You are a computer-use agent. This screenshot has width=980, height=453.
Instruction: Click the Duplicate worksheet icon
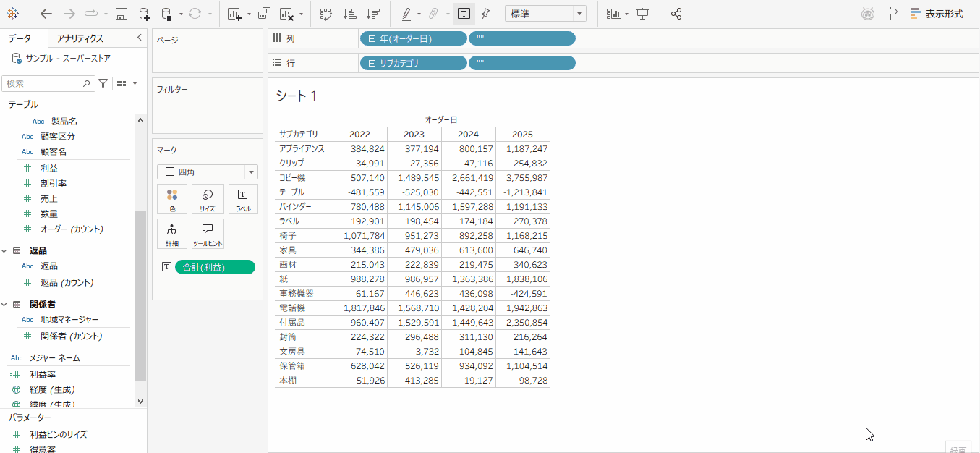[264, 14]
